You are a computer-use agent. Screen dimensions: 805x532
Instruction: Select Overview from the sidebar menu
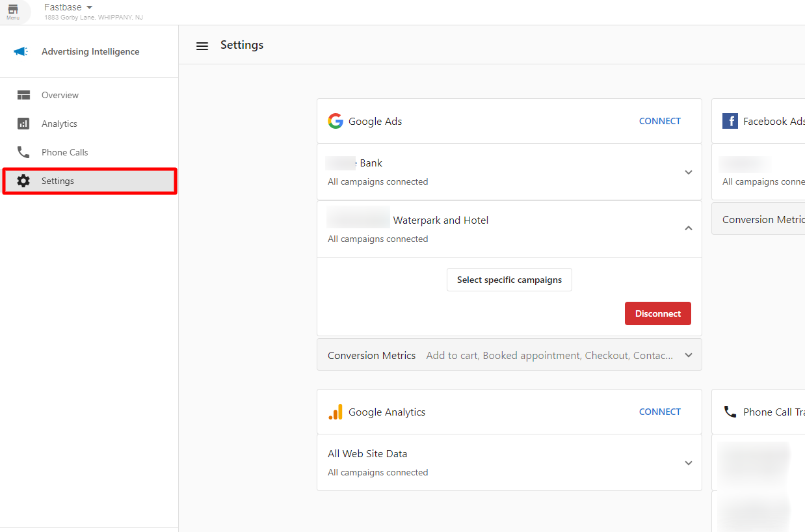[x=60, y=94]
